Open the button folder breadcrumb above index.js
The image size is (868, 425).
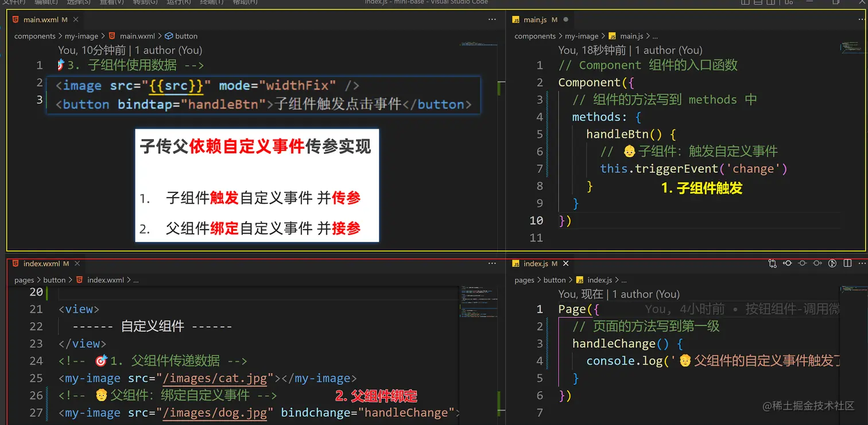[x=555, y=280]
